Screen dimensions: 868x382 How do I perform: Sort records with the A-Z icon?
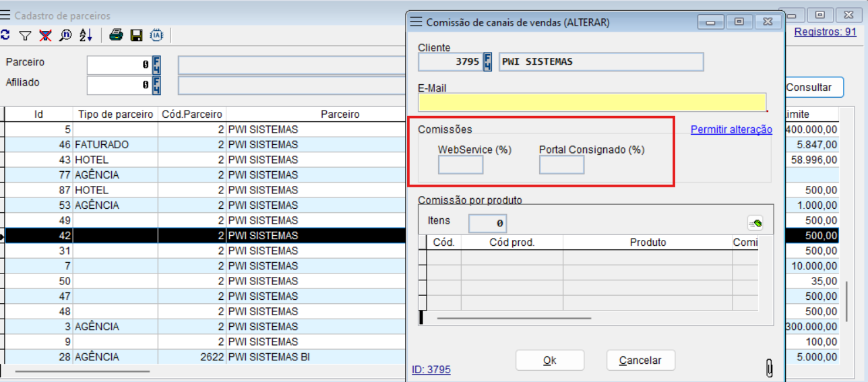point(86,36)
